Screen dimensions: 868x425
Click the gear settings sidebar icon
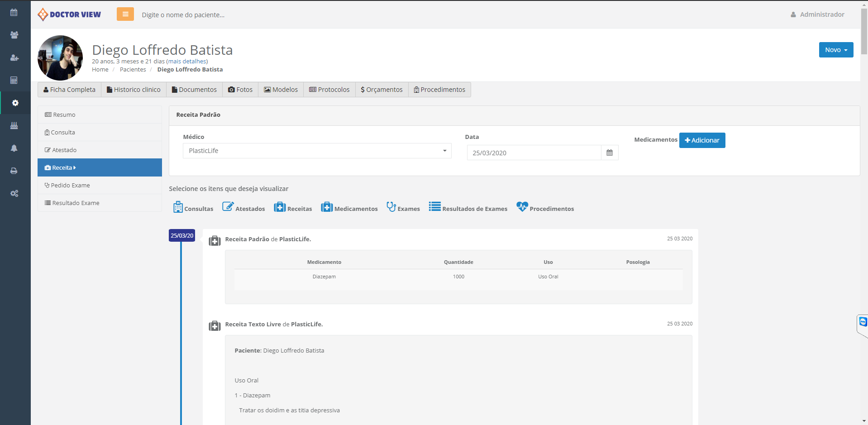(x=15, y=103)
